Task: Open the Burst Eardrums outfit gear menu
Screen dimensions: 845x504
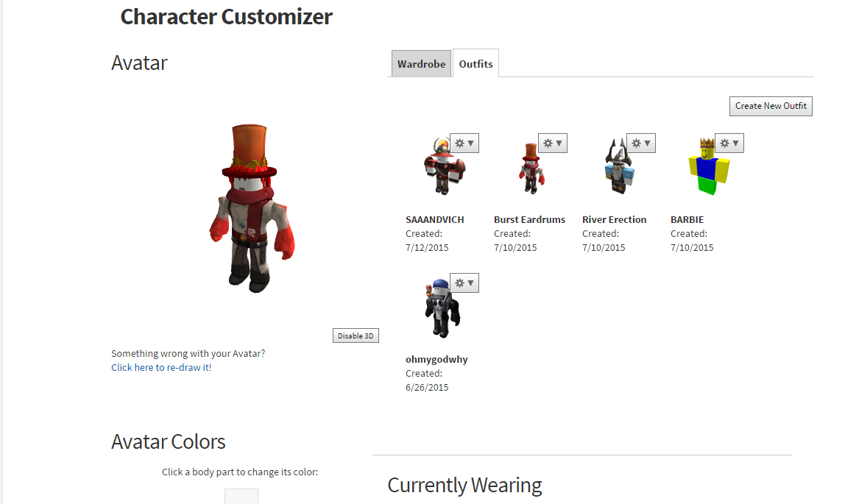Action: [553, 143]
